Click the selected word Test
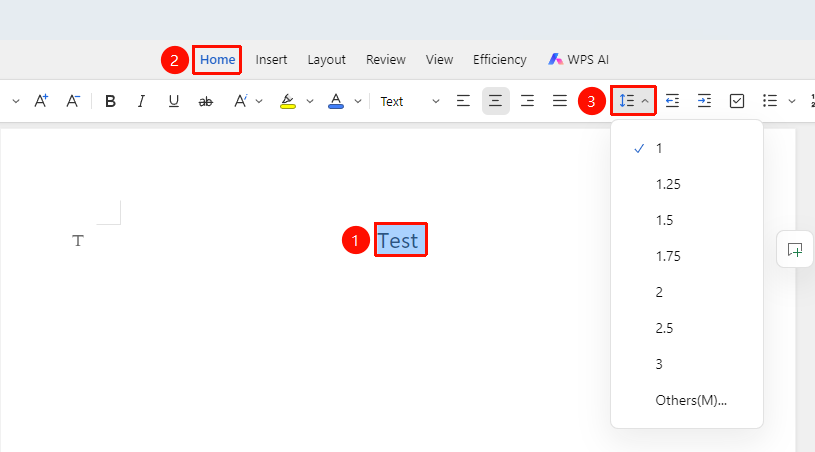Image resolution: width=815 pixels, height=452 pixels. [398, 241]
